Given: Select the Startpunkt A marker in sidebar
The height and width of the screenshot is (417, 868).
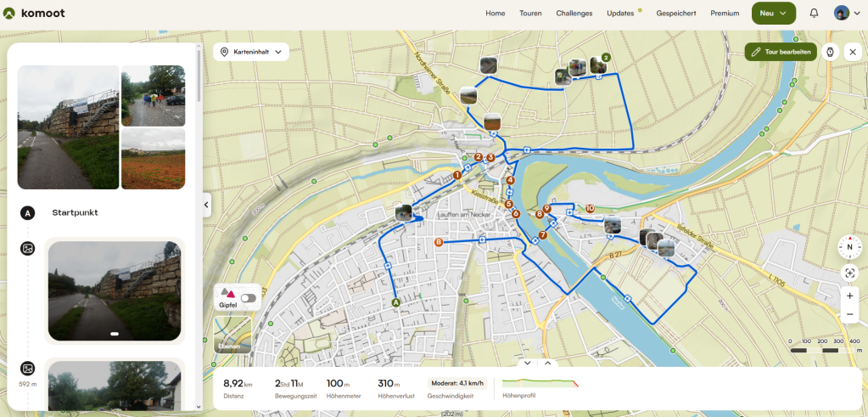Looking at the screenshot, I should [27, 212].
